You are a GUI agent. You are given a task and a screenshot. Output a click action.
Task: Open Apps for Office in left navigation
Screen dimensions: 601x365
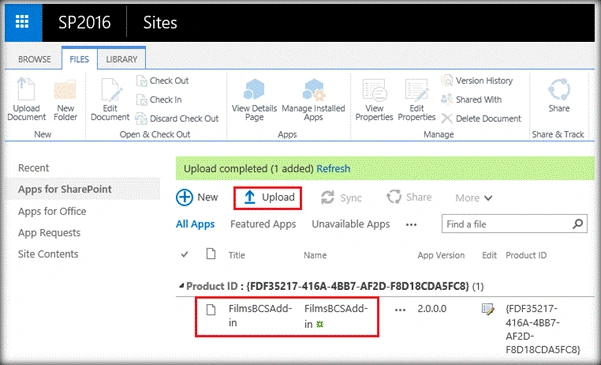[x=52, y=211]
